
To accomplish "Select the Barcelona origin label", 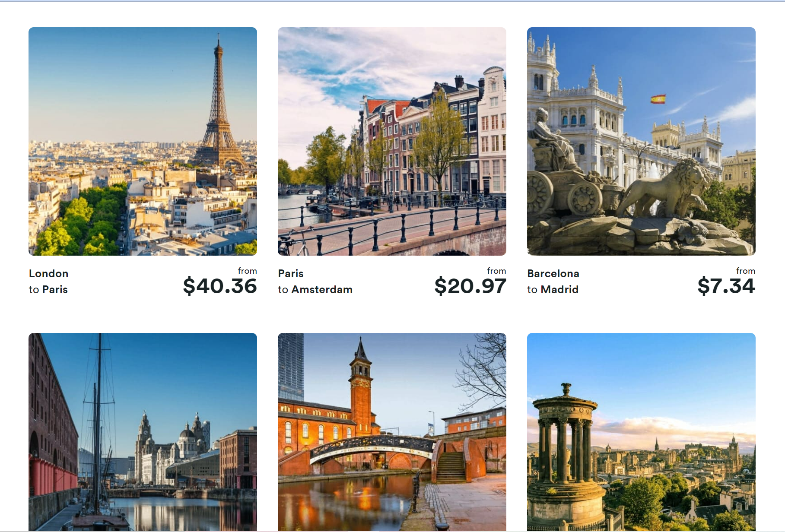I will (553, 274).
